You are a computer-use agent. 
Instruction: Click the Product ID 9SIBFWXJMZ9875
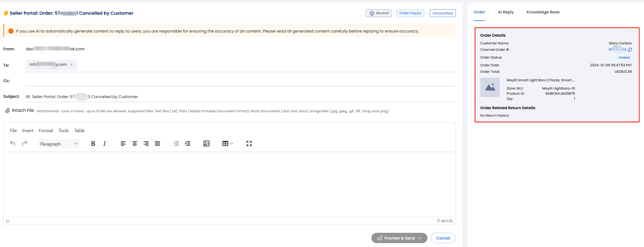560,93
